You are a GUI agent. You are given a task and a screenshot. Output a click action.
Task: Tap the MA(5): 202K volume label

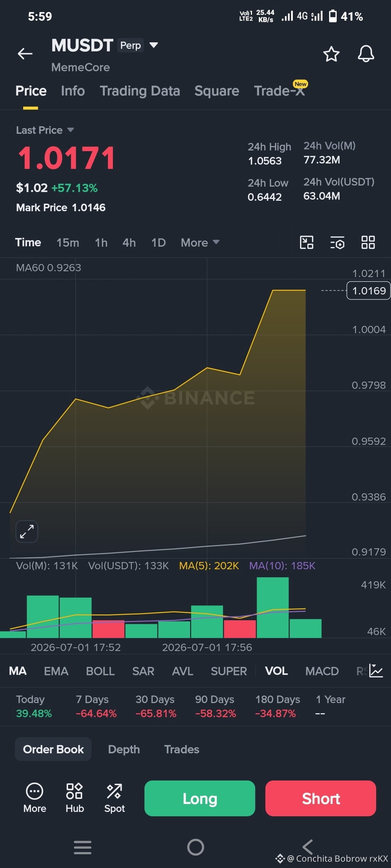click(x=209, y=566)
